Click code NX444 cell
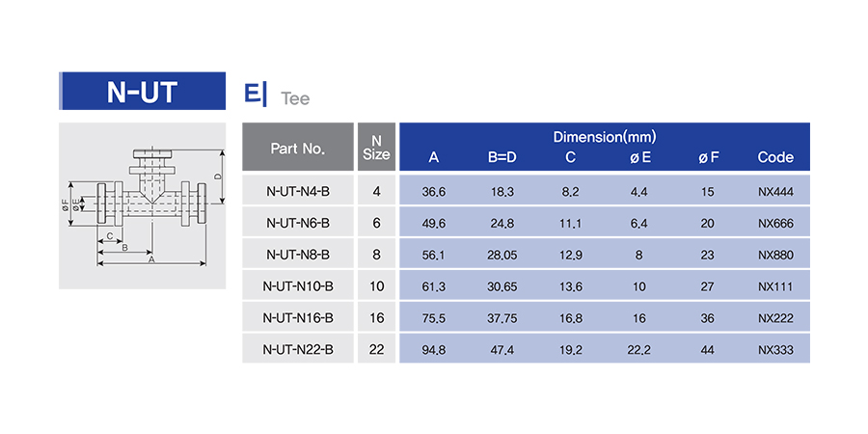The width and height of the screenshot is (868, 434). click(x=775, y=192)
